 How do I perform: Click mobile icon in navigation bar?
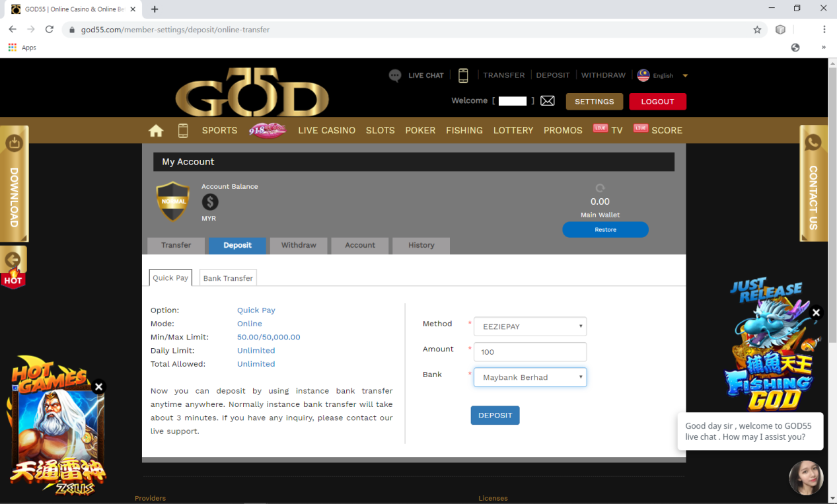[183, 131]
